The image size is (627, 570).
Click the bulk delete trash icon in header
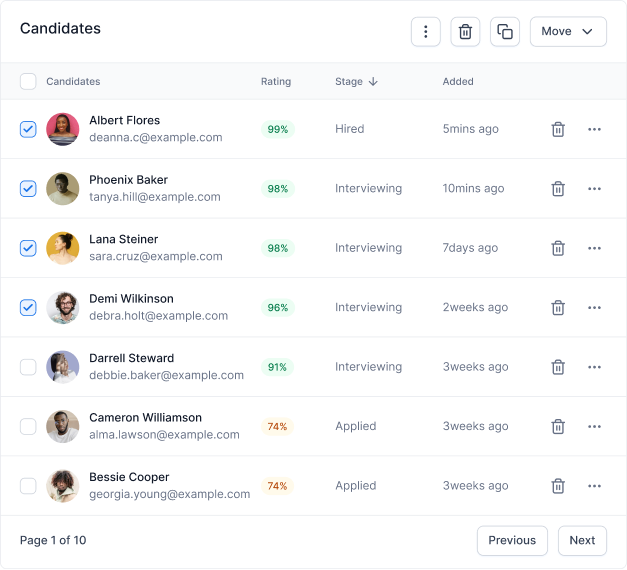465,32
